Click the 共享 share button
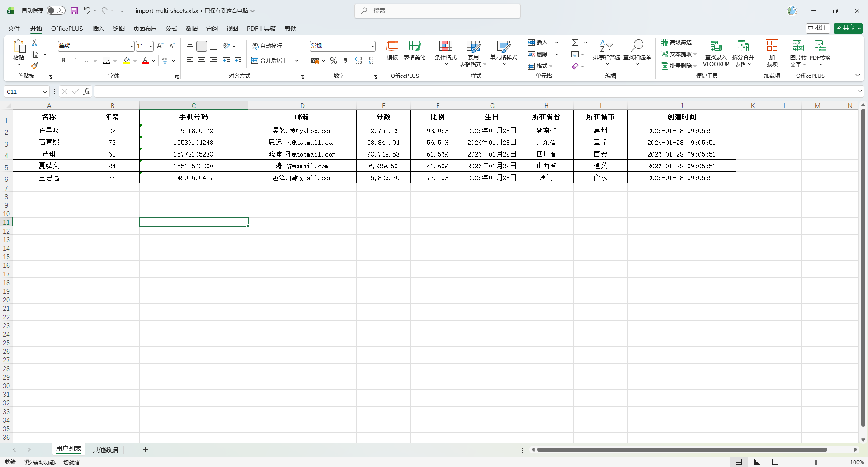 click(848, 28)
